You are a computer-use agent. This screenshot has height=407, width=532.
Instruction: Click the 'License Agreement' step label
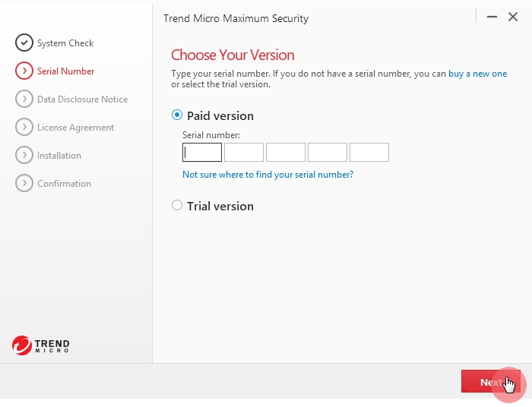click(76, 128)
